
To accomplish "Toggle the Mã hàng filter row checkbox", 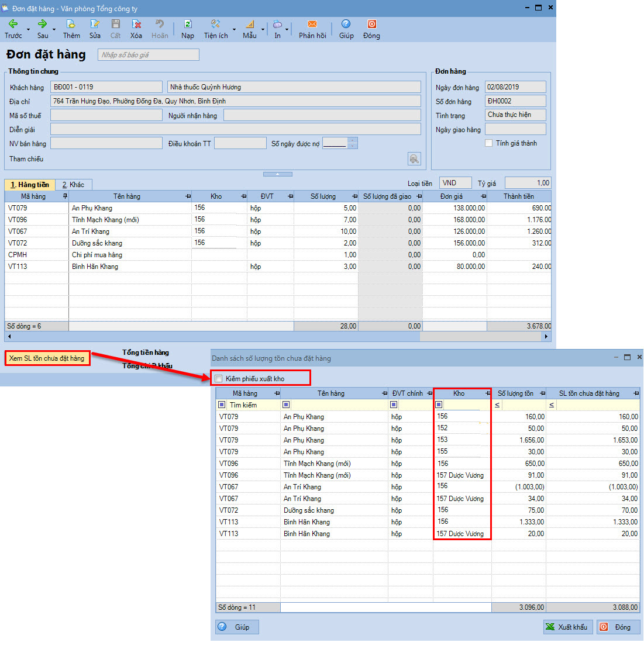I will tap(222, 405).
